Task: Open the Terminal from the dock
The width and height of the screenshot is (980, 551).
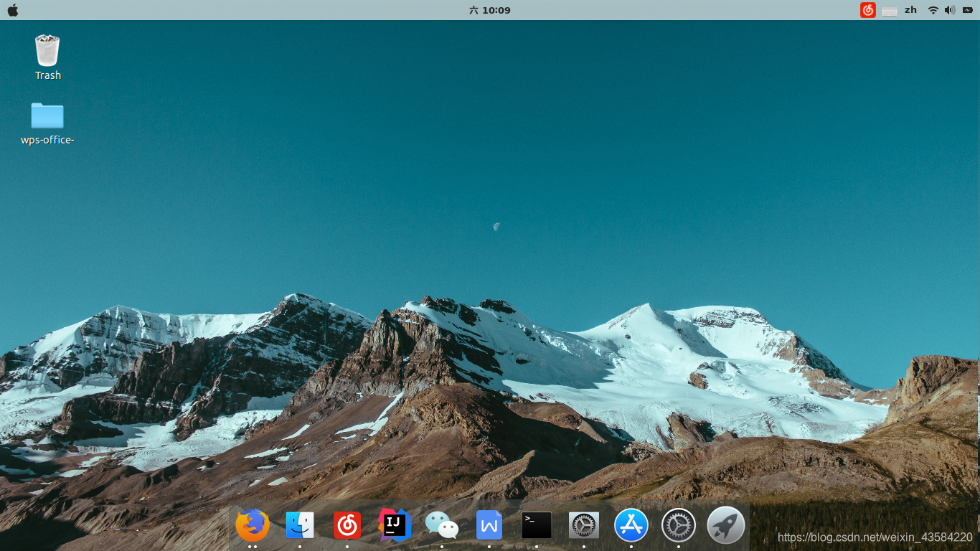Action: (537, 525)
